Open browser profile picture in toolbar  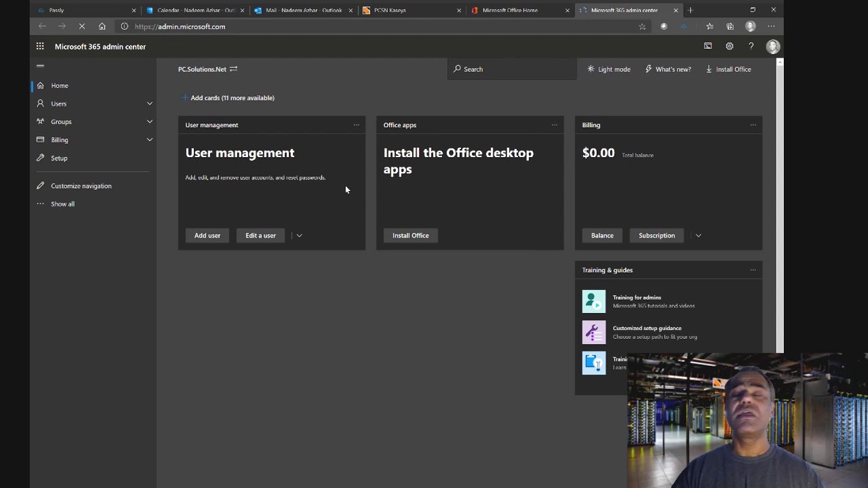(750, 26)
